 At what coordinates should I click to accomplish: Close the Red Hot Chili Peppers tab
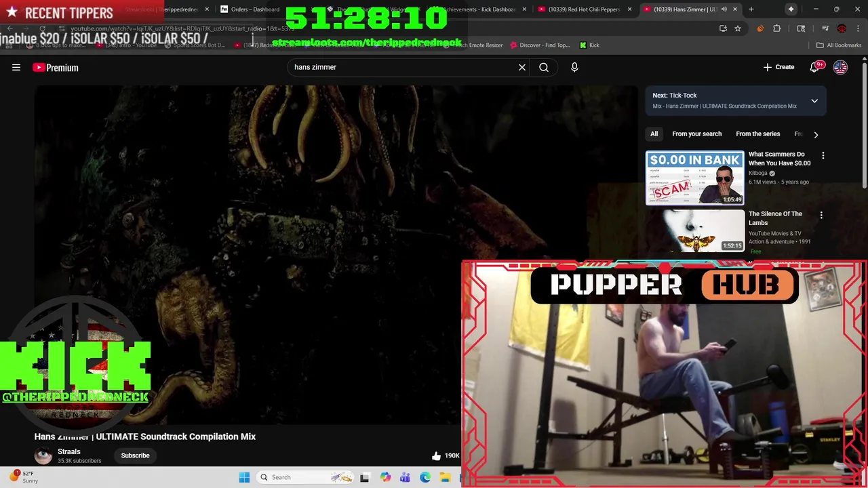pos(630,9)
